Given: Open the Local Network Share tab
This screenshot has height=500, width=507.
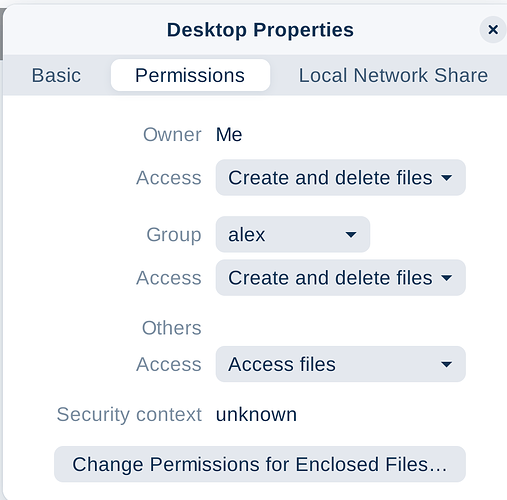Looking at the screenshot, I should tap(393, 75).
